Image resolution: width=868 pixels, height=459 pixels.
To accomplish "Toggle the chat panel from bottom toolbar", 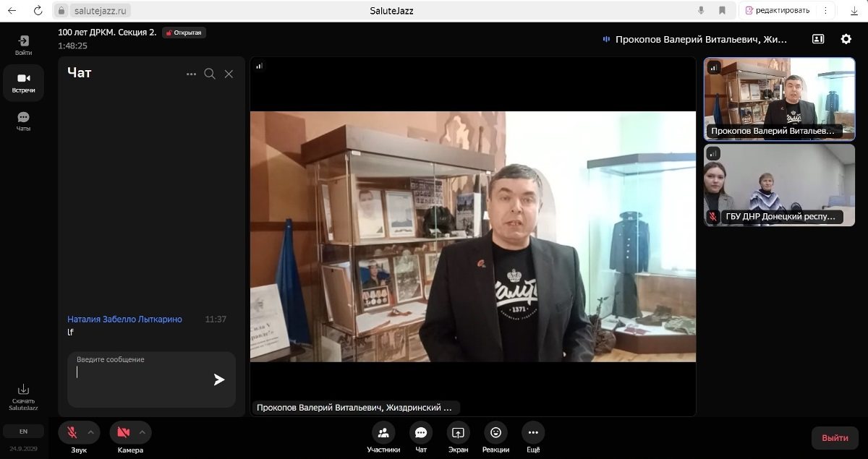I will click(x=420, y=433).
